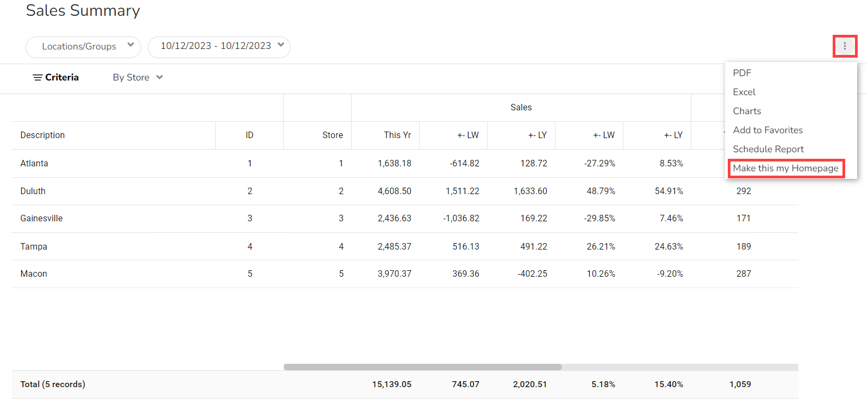Open the date range 10/12/2023 dropdown

(x=219, y=46)
